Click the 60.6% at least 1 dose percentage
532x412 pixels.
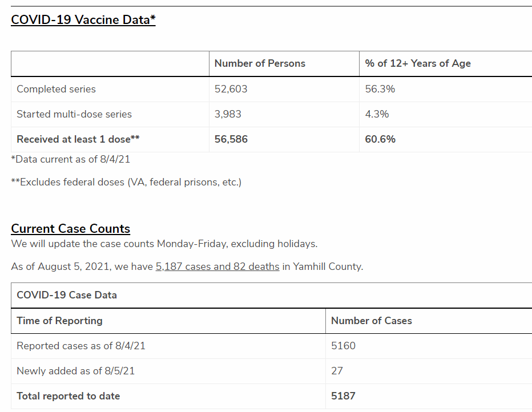point(380,139)
